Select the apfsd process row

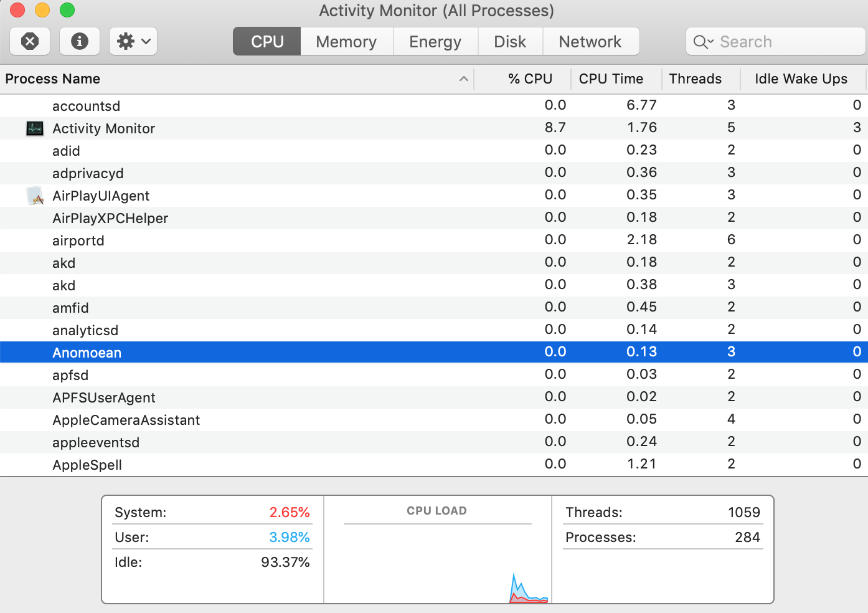click(x=434, y=375)
